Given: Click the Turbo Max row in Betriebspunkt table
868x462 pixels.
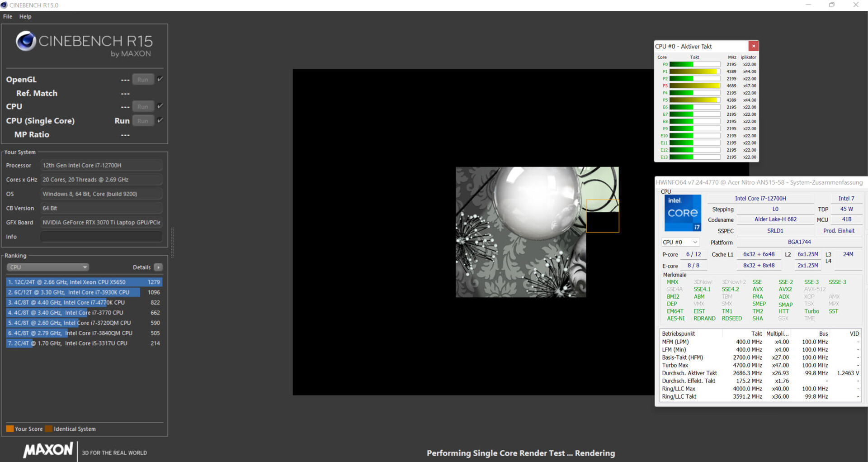Looking at the screenshot, I should coord(760,365).
